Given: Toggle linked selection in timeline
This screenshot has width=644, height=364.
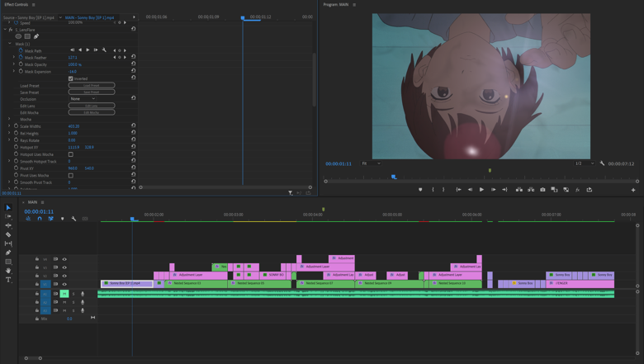Looking at the screenshot, I should pos(51,219).
